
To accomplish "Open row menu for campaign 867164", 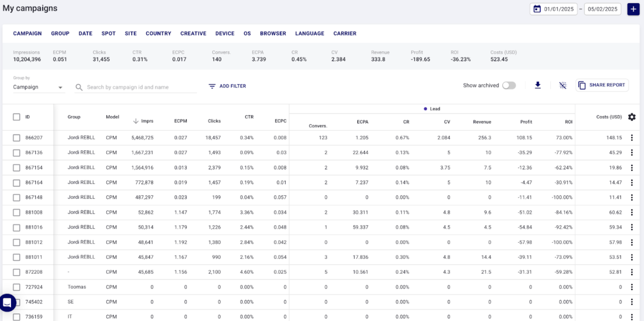I will pyautogui.click(x=632, y=183).
